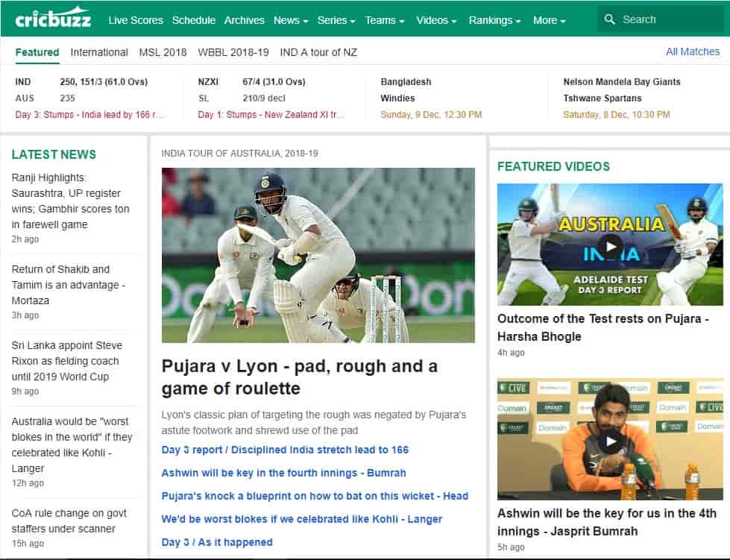Switch to the MSL 2018 tab
Viewport: 730px width, 560px height.
(x=163, y=52)
